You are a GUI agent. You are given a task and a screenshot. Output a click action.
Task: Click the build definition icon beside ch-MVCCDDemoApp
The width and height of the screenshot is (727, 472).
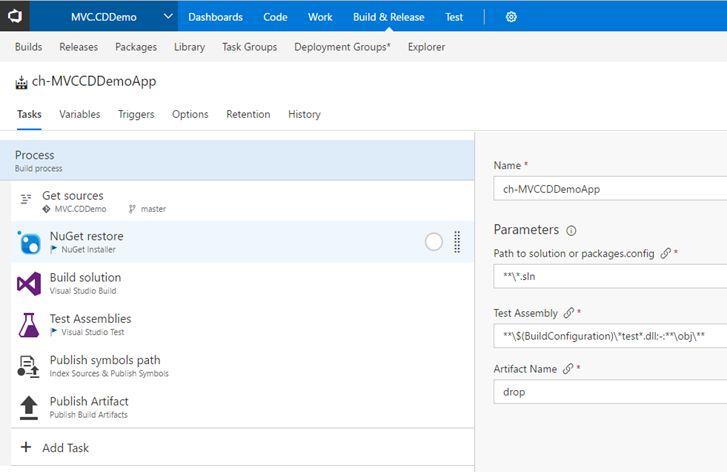[x=21, y=83]
